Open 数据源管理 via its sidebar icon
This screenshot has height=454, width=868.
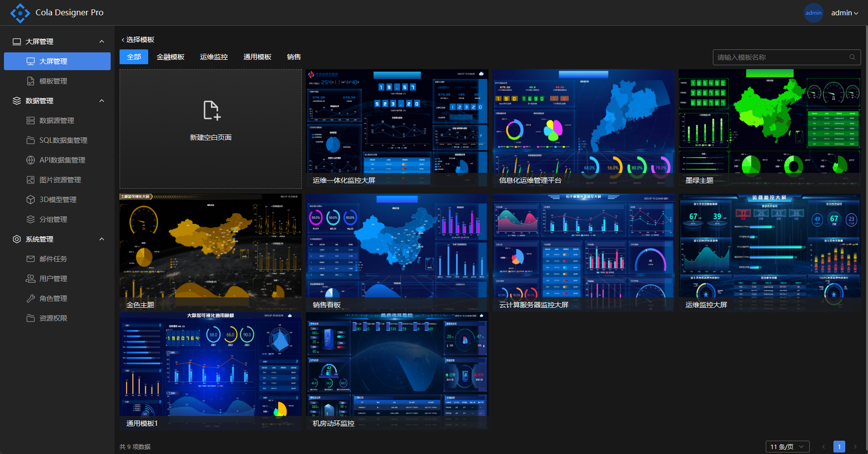[31, 121]
